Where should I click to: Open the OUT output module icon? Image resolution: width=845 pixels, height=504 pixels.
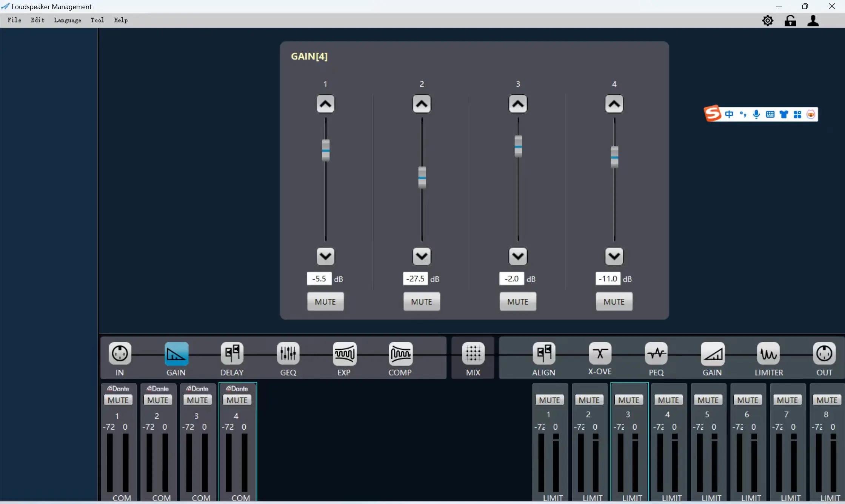point(824,353)
